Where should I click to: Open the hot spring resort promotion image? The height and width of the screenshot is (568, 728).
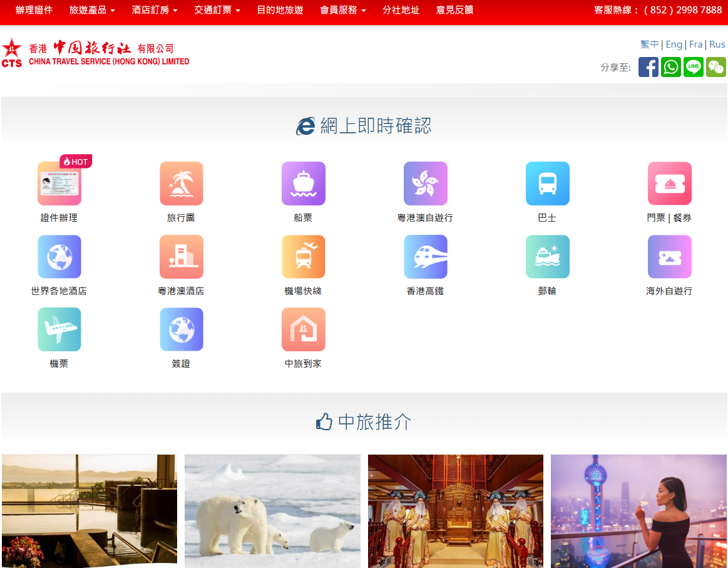tap(89, 511)
